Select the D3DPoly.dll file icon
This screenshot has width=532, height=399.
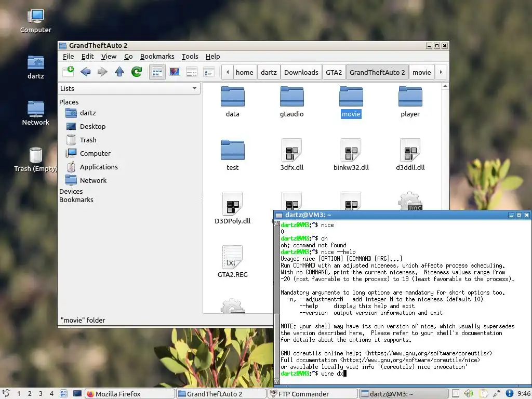coord(233,204)
